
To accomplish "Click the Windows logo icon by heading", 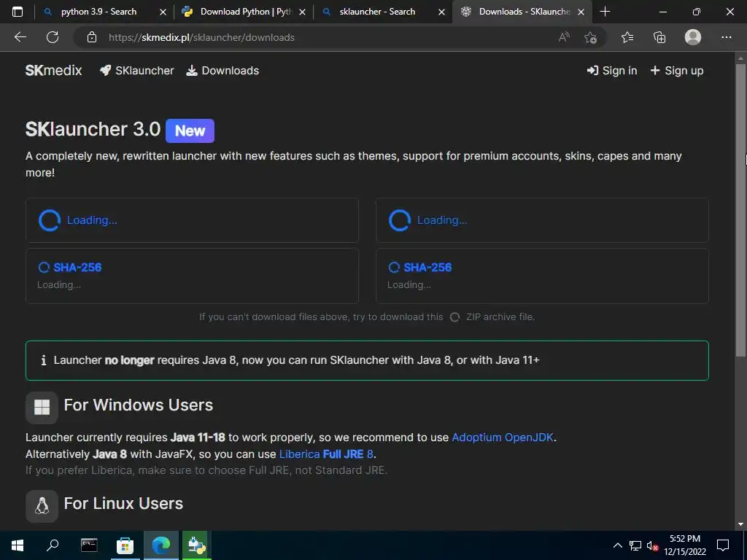I will pyautogui.click(x=42, y=407).
